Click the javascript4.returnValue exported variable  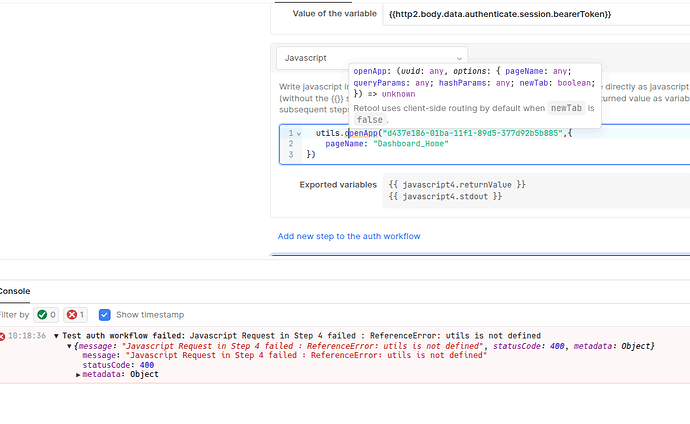point(455,184)
